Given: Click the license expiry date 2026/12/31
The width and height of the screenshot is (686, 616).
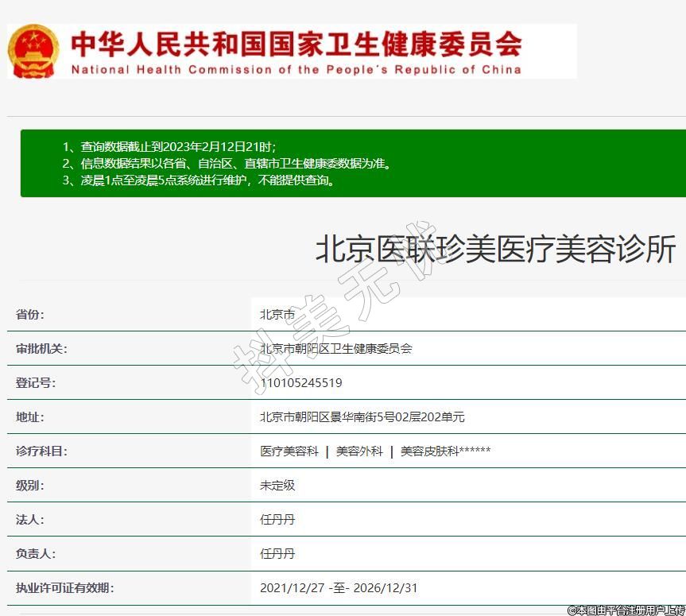Looking at the screenshot, I should click(386, 588).
